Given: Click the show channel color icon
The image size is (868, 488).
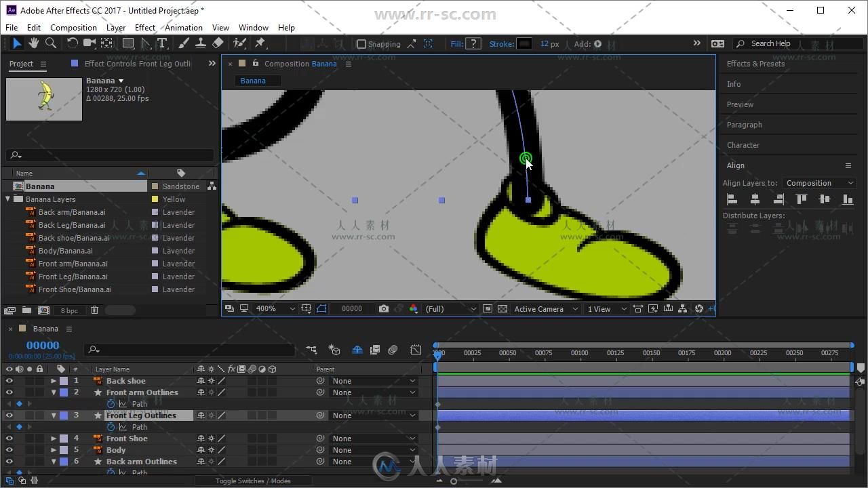Looking at the screenshot, I should pyautogui.click(x=414, y=308).
